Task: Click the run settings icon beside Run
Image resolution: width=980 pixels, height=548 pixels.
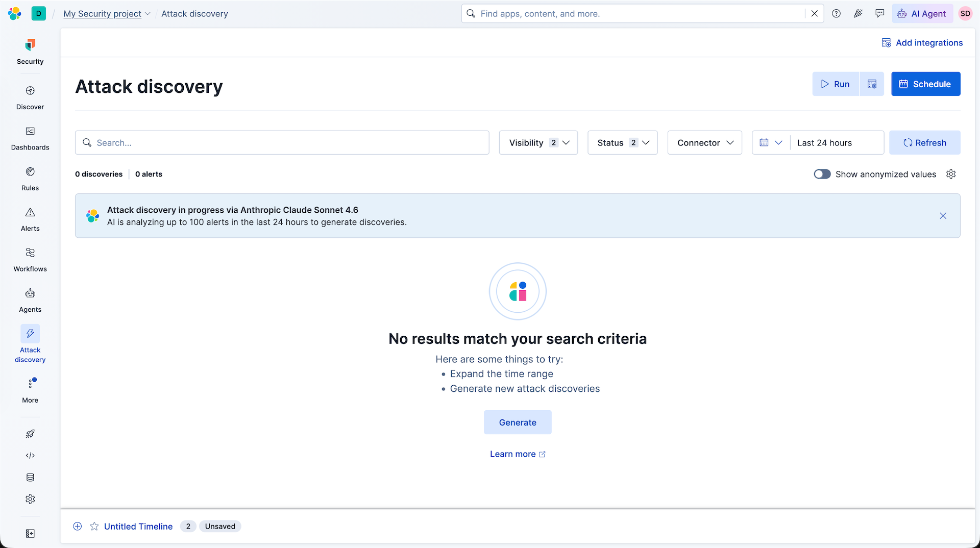Action: (x=872, y=84)
